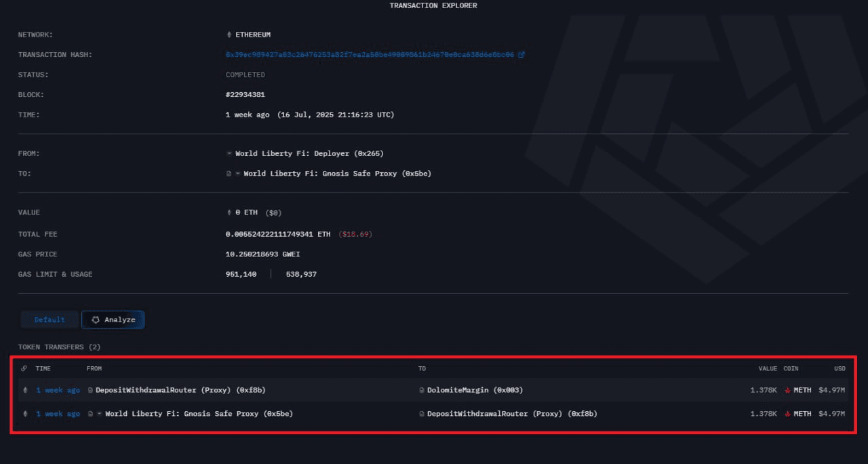Viewport: 868px width, 464px height.
Task: Click $4.97M in the second transfer row
Action: [832, 414]
